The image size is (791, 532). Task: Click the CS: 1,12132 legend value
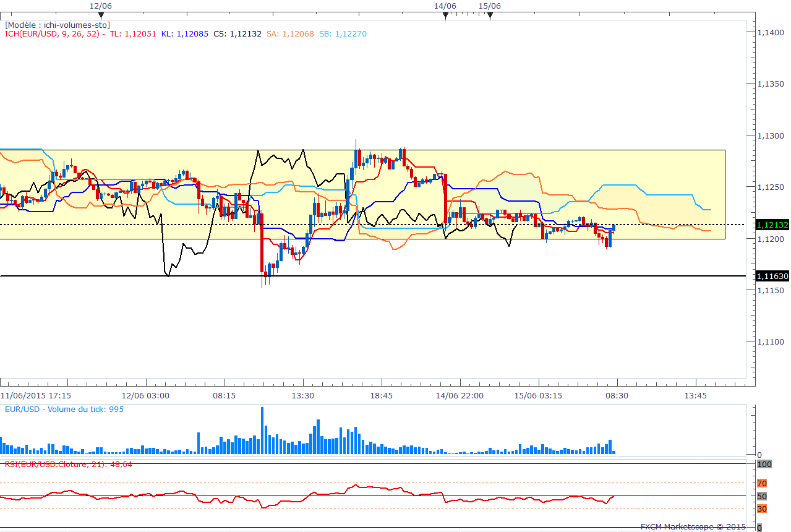click(237, 34)
